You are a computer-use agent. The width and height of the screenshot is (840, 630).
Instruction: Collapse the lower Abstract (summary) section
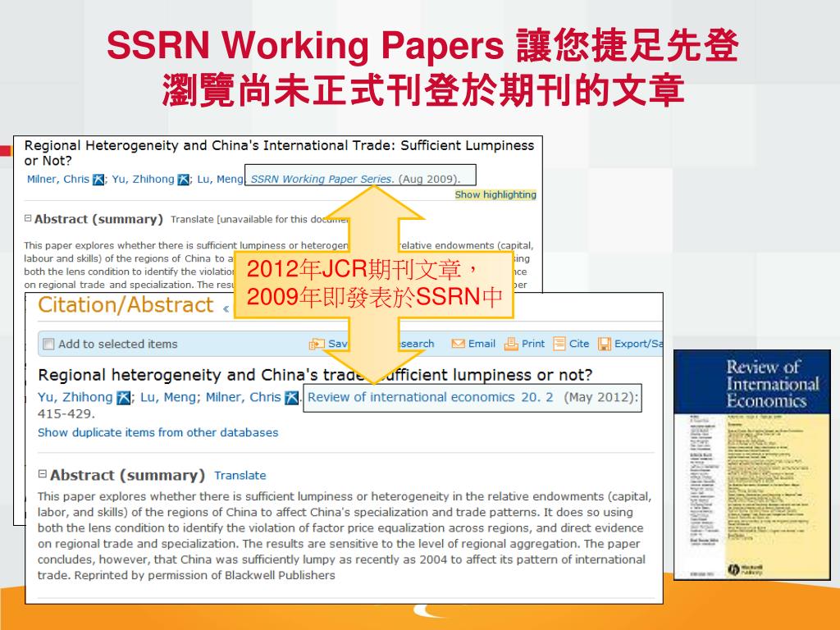click(43, 473)
